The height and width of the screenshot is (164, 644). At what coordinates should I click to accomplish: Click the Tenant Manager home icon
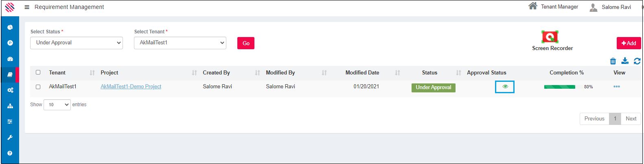[x=532, y=6]
